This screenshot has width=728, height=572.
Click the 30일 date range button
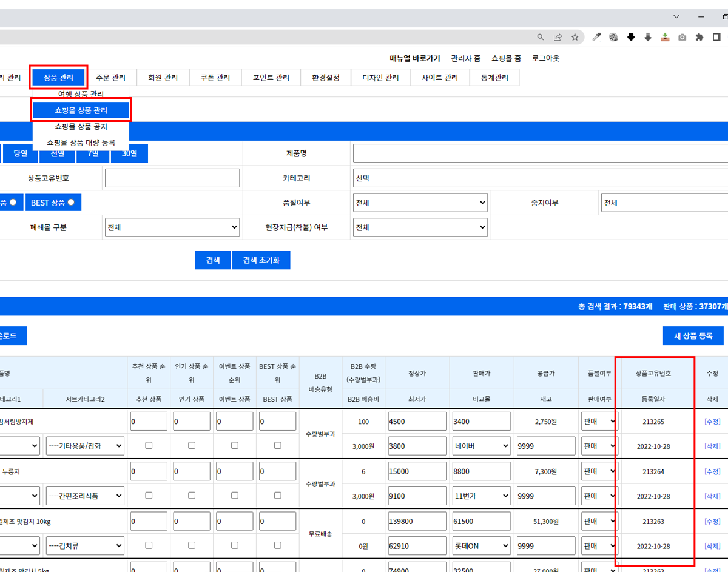(x=129, y=153)
